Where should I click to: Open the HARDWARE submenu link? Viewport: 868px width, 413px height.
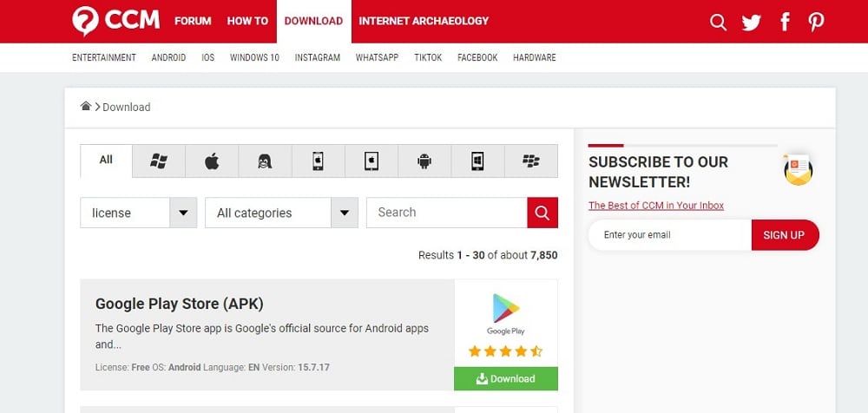tap(534, 57)
